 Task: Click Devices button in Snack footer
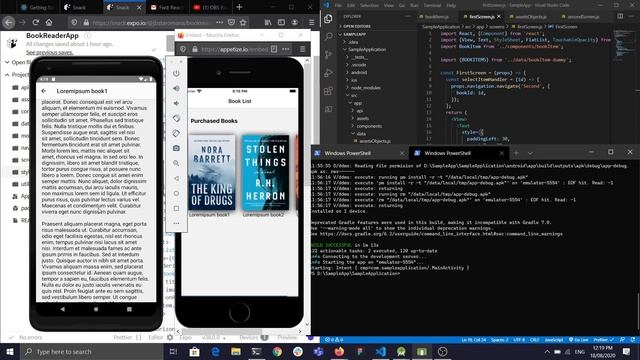(x=253, y=338)
